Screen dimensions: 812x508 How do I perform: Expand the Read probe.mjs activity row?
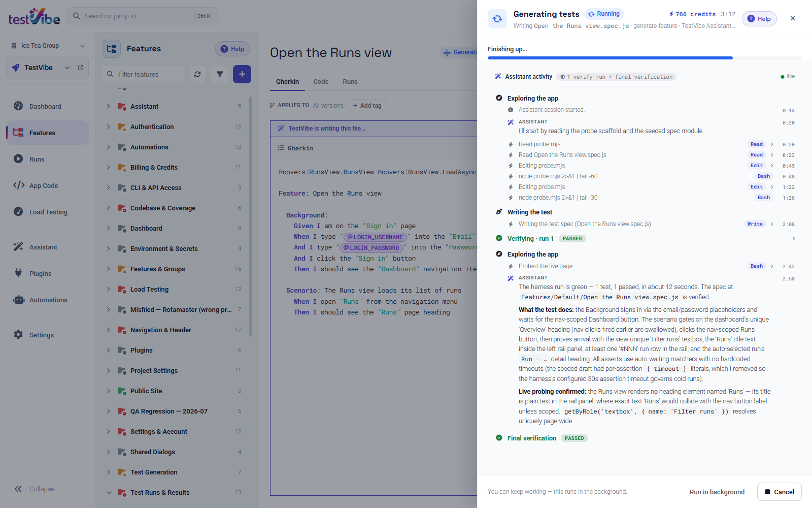772,144
